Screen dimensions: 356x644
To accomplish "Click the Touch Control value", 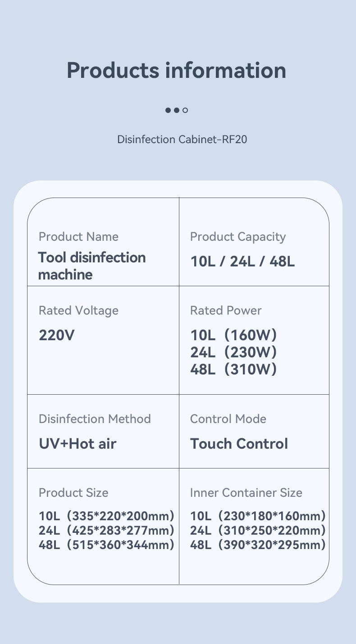I will (x=239, y=444).
